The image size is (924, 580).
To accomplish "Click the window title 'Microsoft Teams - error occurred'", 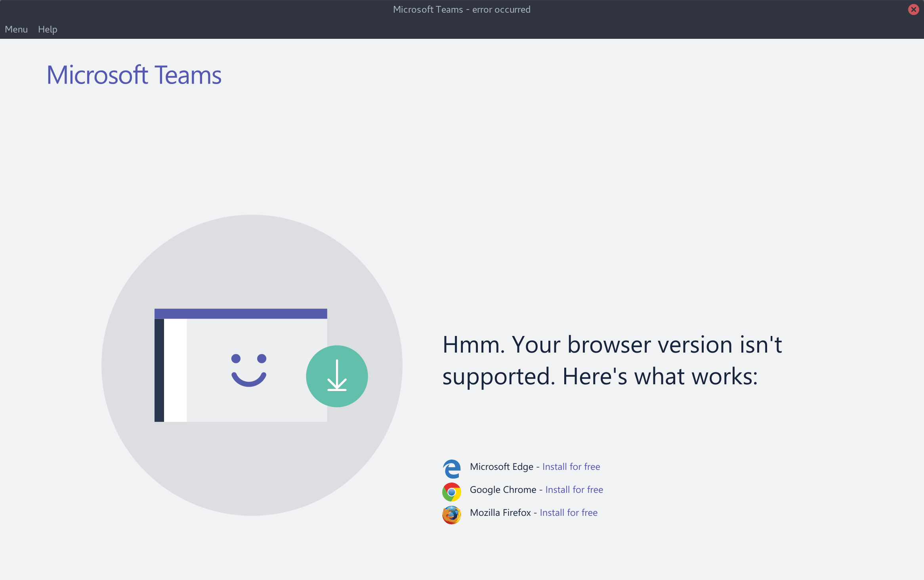I will tap(462, 10).
